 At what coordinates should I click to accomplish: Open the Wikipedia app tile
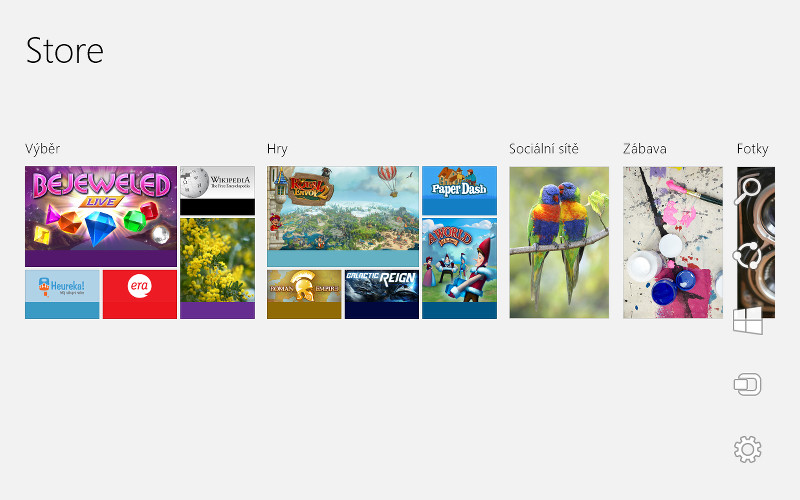(217, 191)
